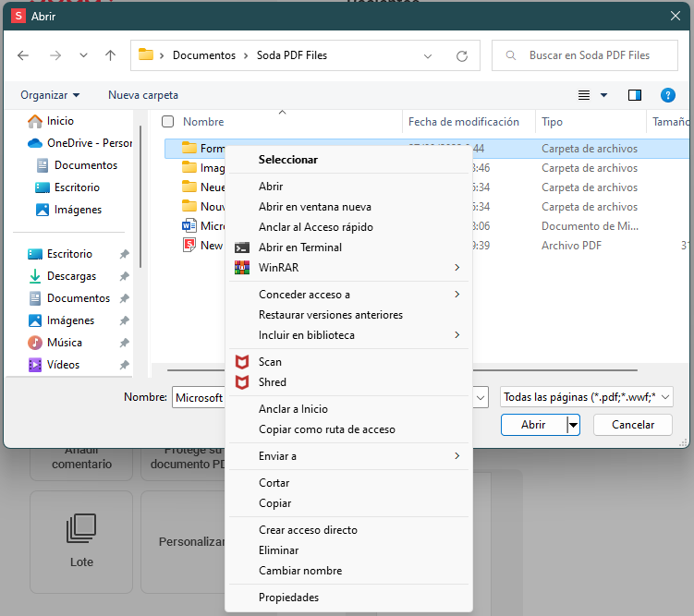Go forward using the right arrow

pyautogui.click(x=55, y=55)
